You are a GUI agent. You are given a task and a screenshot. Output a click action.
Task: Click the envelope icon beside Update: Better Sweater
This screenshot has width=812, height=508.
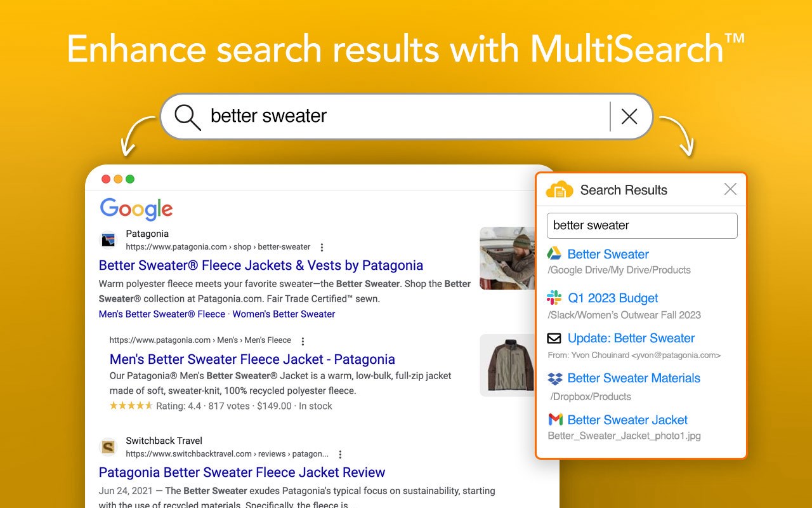click(554, 338)
